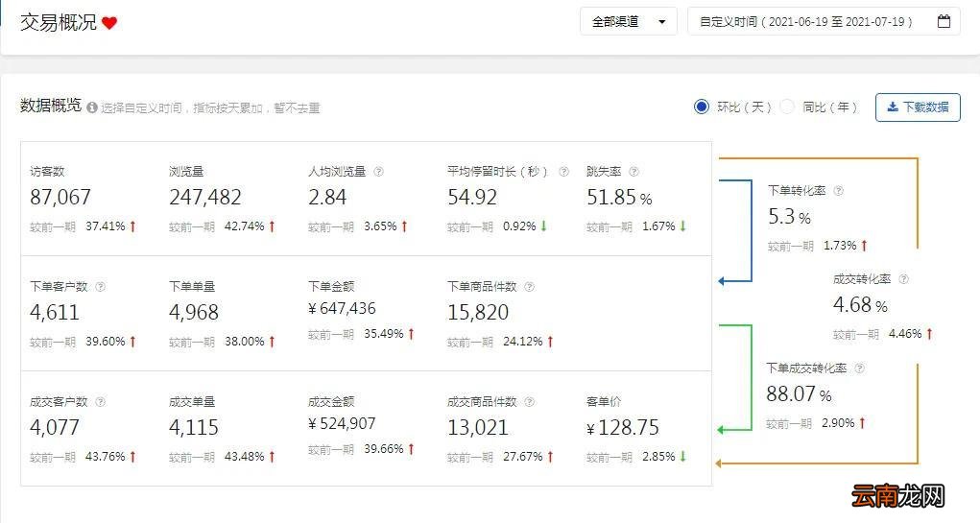
Task: Click the 43.76% change under 成交客户数
Action: pyautogui.click(x=110, y=456)
